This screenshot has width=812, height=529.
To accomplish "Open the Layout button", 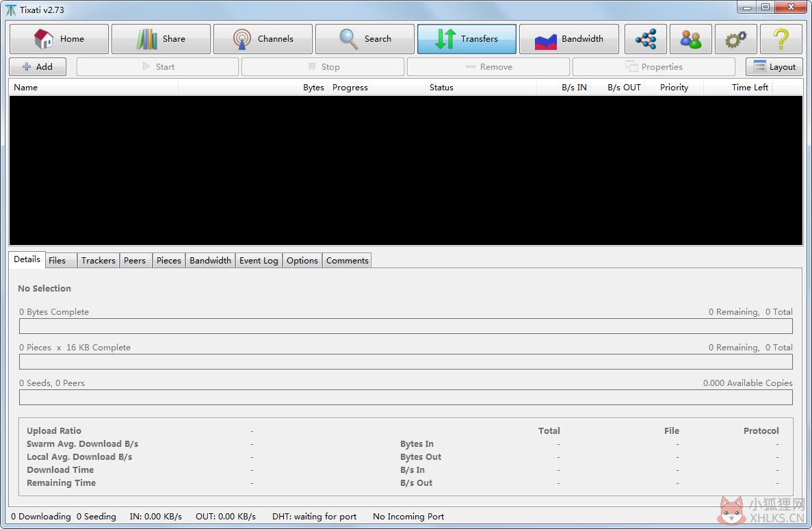I will coord(774,67).
